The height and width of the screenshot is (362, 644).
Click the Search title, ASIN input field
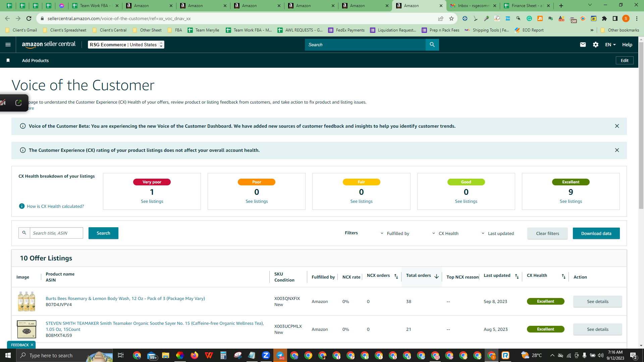56,233
